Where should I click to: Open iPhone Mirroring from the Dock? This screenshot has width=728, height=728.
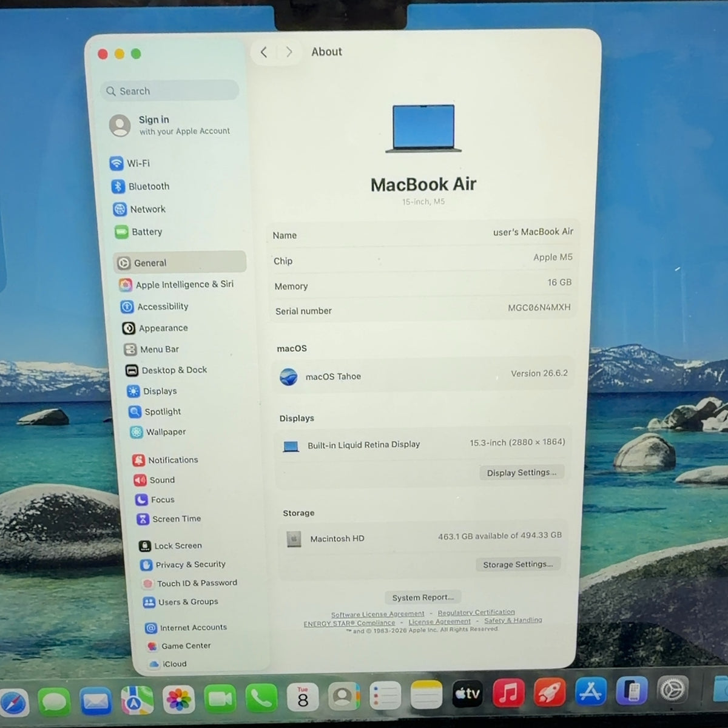[x=632, y=690]
